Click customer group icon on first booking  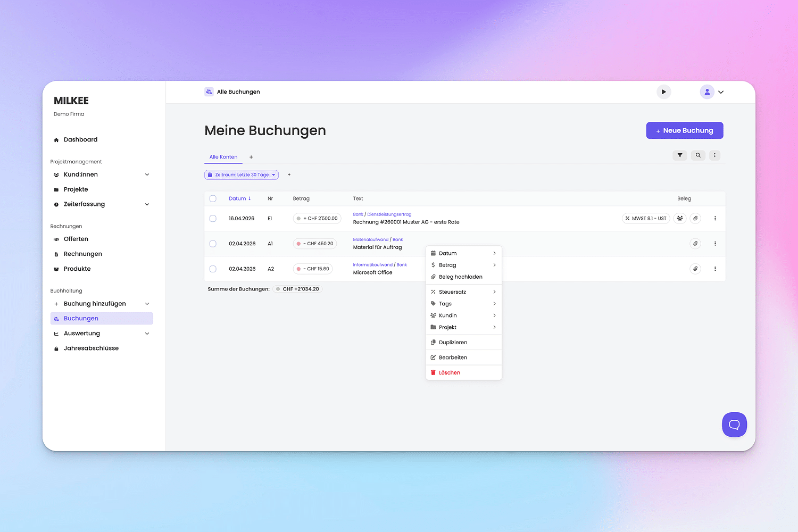click(680, 219)
